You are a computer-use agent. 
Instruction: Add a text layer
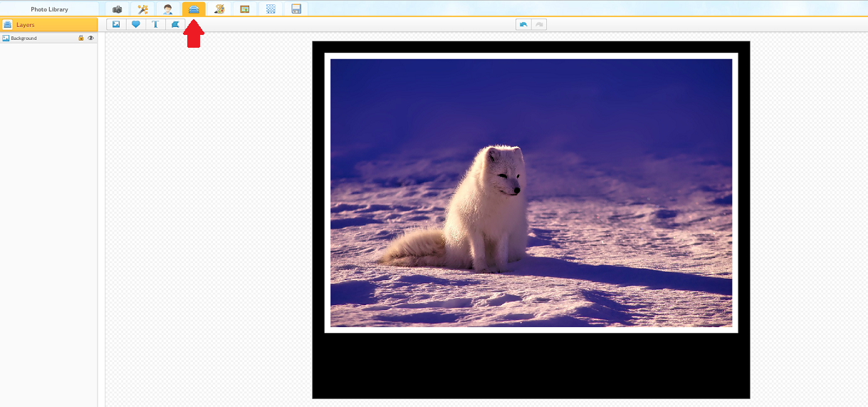(x=155, y=24)
